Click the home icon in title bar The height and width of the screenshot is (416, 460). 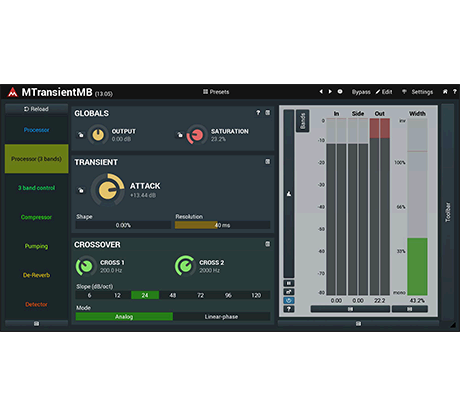(x=445, y=91)
